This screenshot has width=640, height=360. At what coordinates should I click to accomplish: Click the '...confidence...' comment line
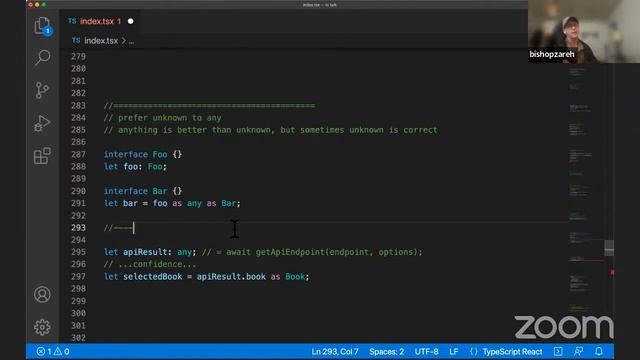[150, 264]
